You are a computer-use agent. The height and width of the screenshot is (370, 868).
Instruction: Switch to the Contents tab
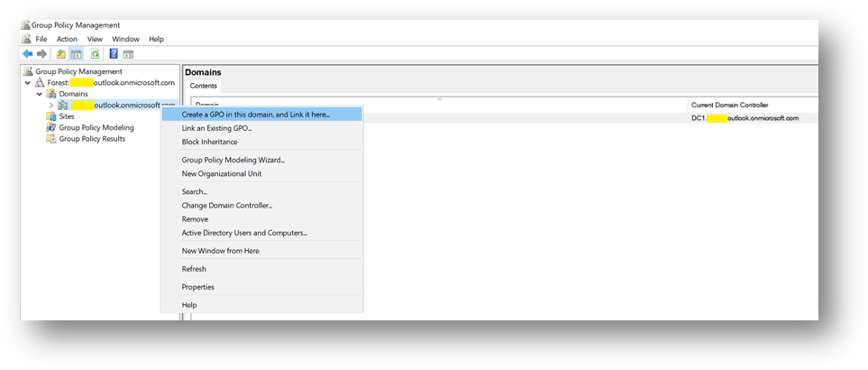pyautogui.click(x=203, y=86)
